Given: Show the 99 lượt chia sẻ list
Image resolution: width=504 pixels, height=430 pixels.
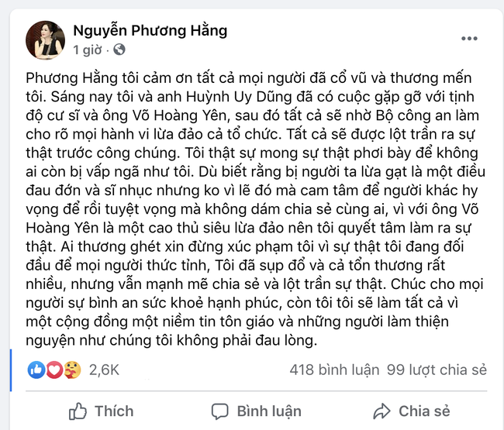Looking at the screenshot, I should pos(433,370).
